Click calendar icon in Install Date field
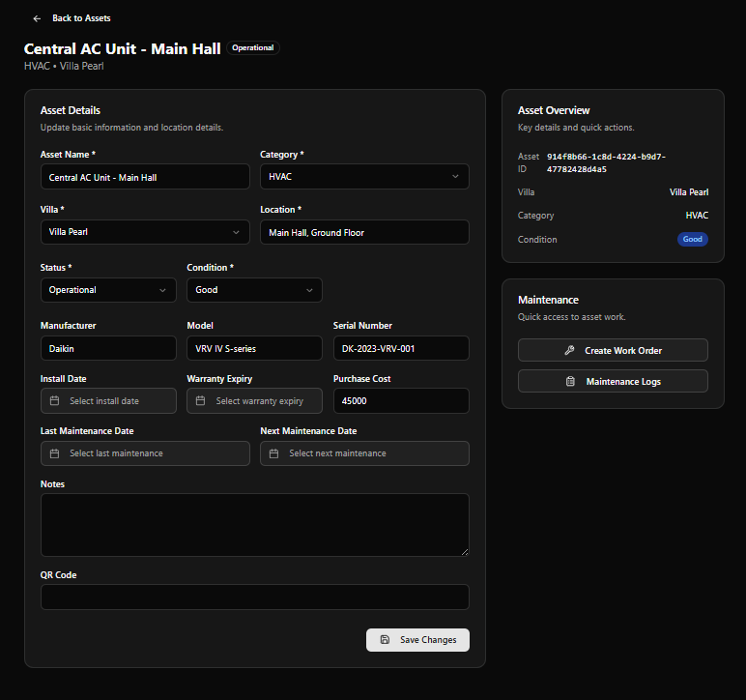 (x=55, y=400)
